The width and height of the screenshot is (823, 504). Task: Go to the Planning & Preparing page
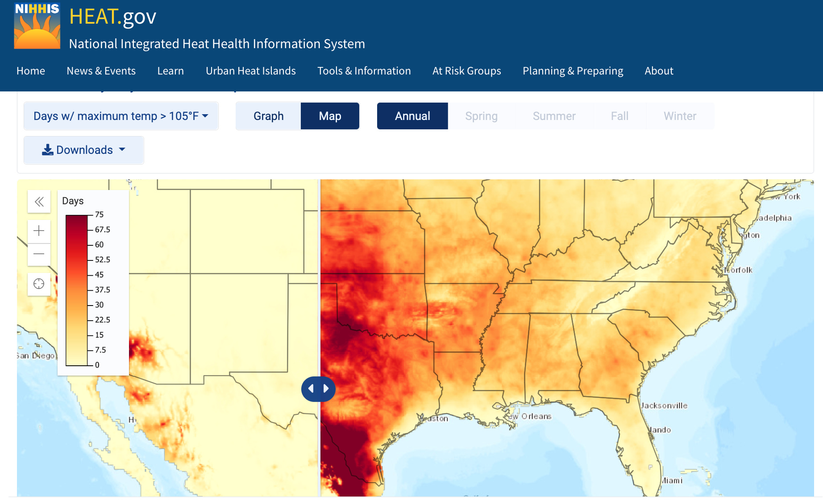click(573, 70)
